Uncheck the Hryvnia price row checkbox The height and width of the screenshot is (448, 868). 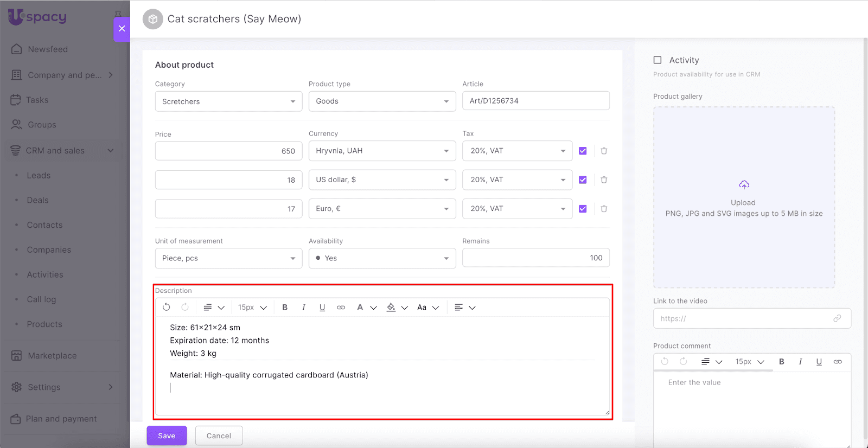pyautogui.click(x=583, y=151)
